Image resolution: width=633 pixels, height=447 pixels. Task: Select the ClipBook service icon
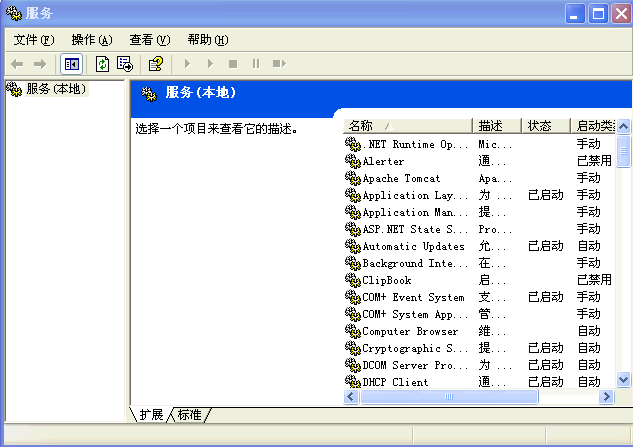(x=352, y=280)
